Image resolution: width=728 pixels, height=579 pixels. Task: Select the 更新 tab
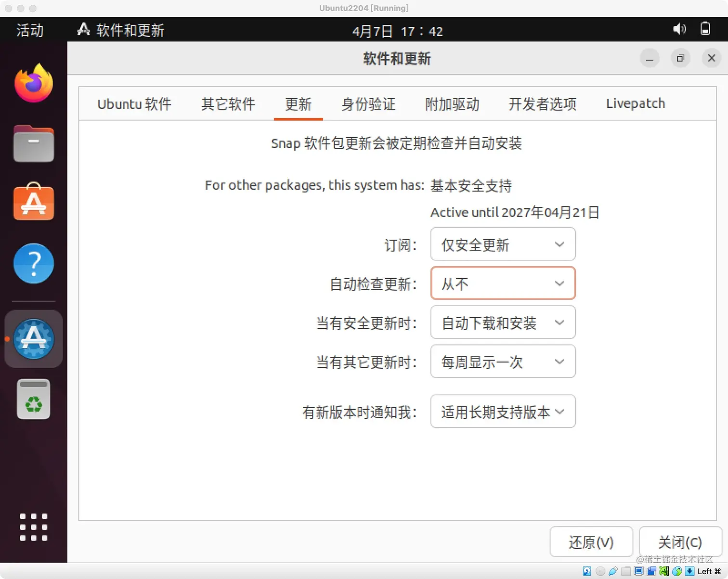pyautogui.click(x=298, y=104)
